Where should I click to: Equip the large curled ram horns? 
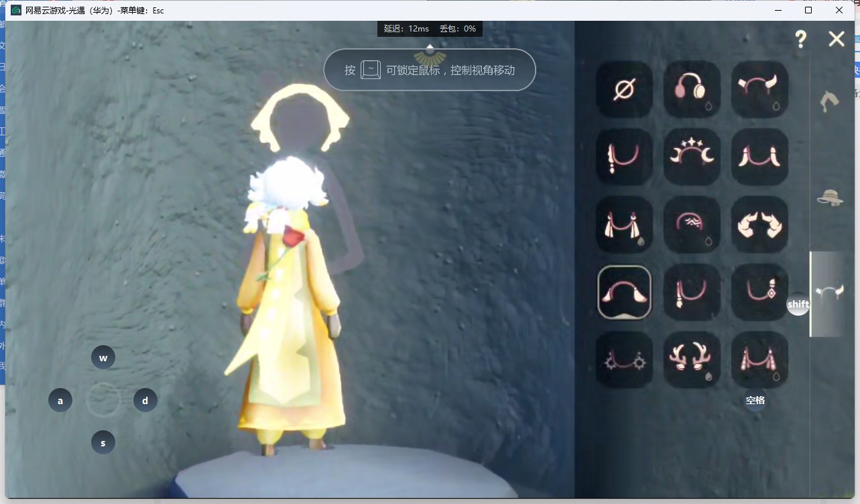point(759,225)
